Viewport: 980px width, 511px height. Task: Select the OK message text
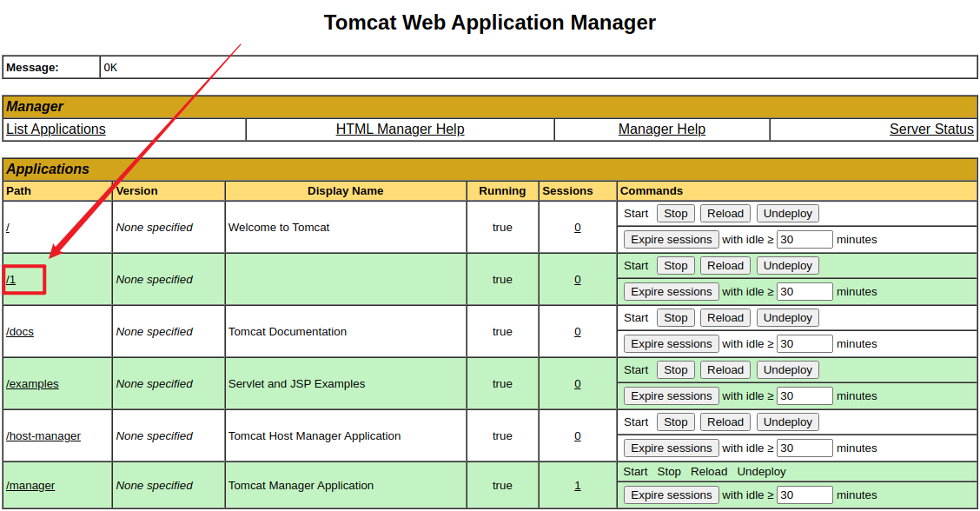coord(110,68)
